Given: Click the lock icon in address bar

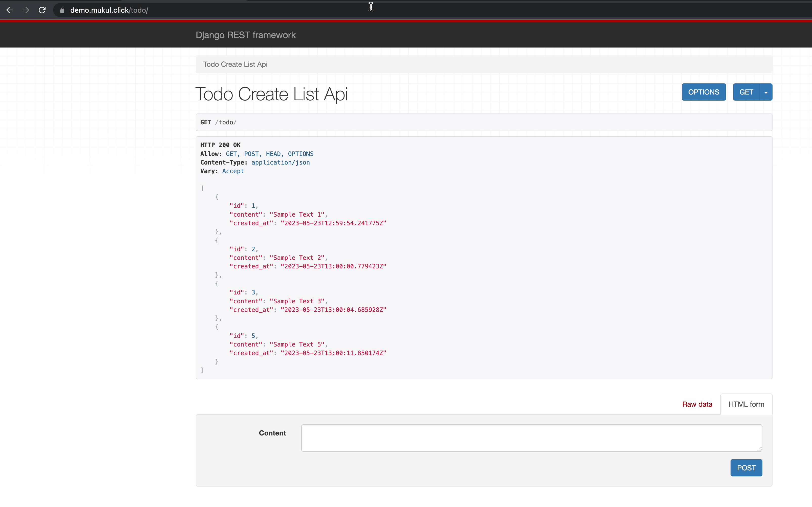Looking at the screenshot, I should (62, 10).
